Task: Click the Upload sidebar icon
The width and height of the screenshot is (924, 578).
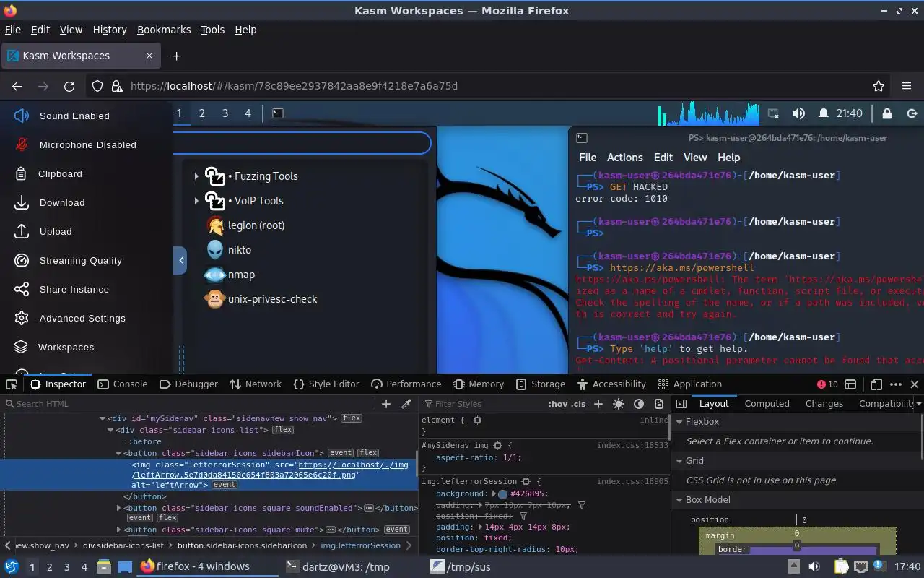Action: [22, 231]
